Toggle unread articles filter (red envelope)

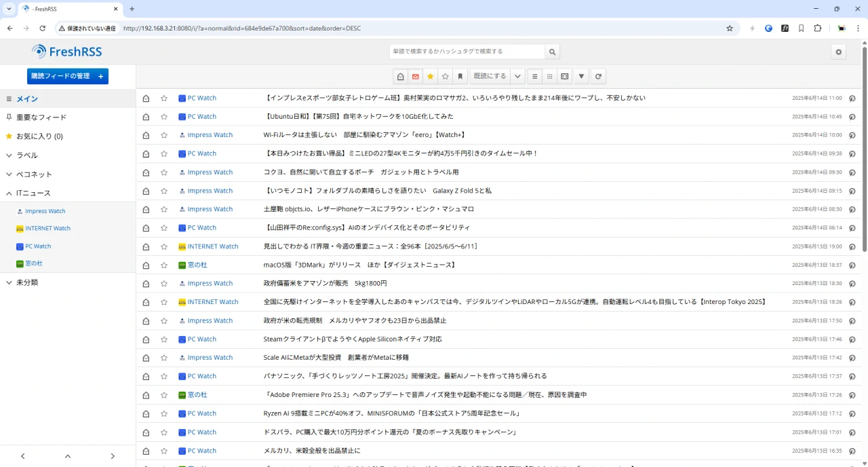[416, 77]
